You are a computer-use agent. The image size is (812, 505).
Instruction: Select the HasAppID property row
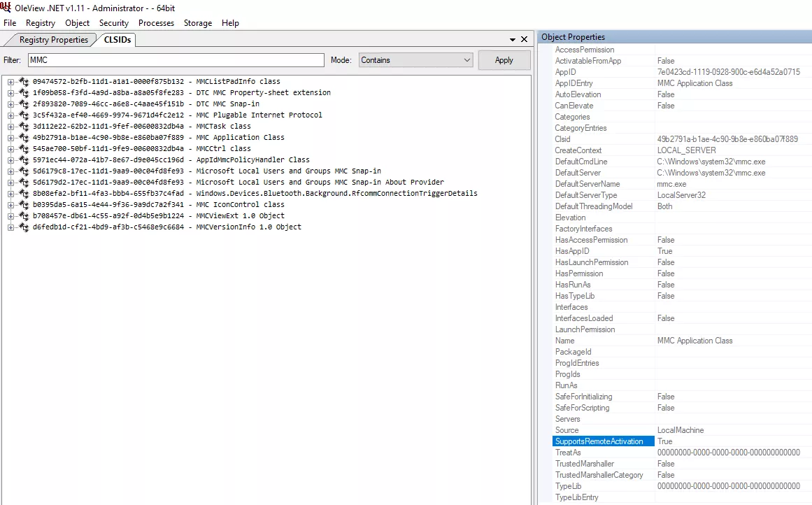681,251
